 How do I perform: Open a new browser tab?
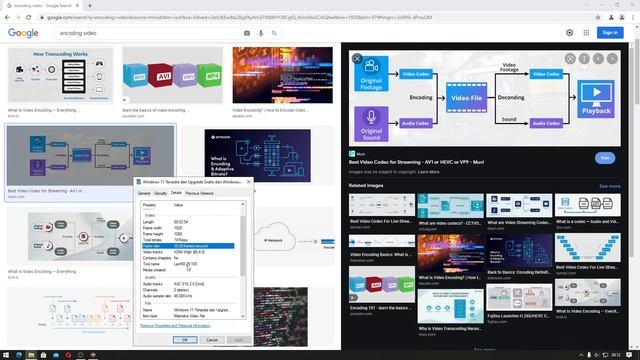[90, 6]
